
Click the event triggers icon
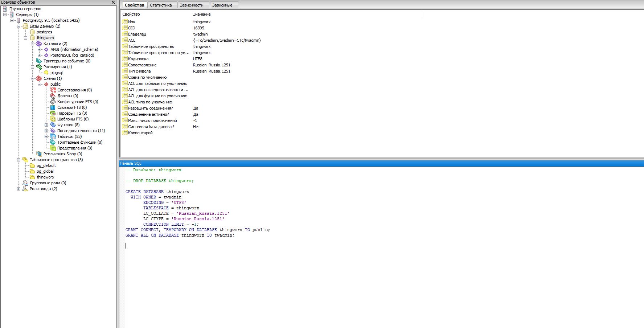(x=39, y=61)
